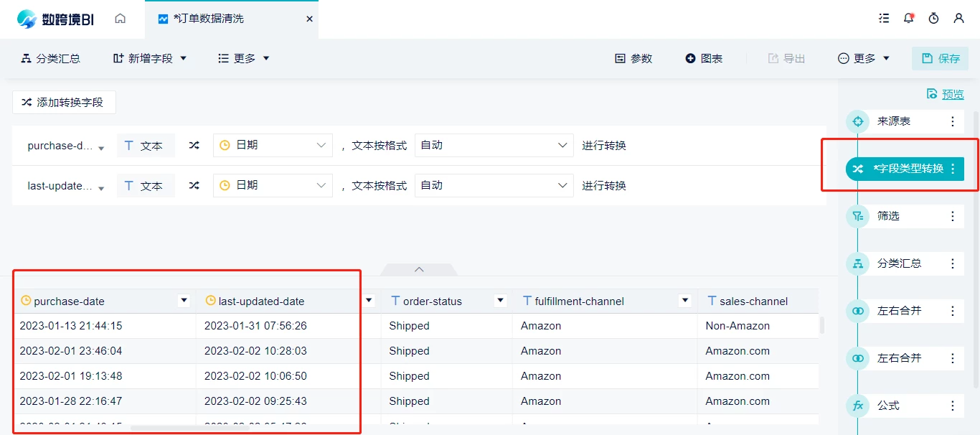Open options menu for second 左右合并 step
This screenshot has height=435, width=980.
953,358
